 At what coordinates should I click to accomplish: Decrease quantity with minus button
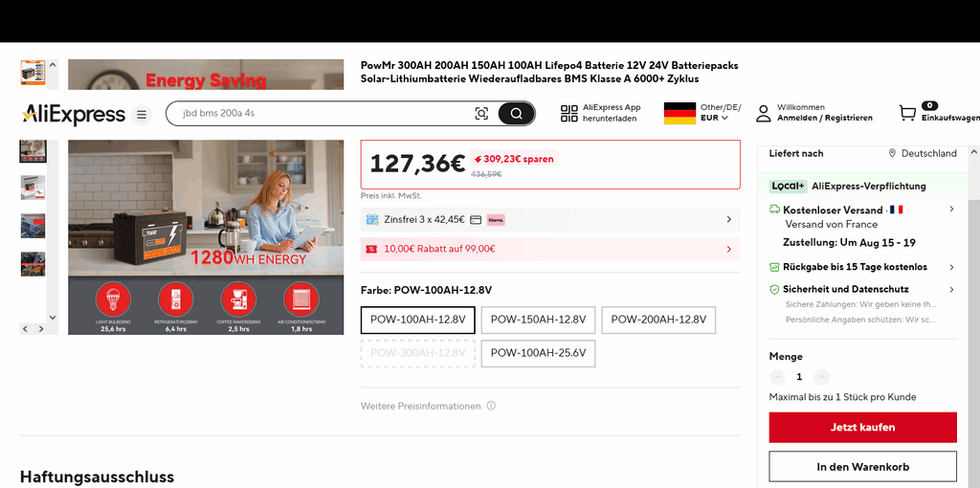tap(777, 377)
